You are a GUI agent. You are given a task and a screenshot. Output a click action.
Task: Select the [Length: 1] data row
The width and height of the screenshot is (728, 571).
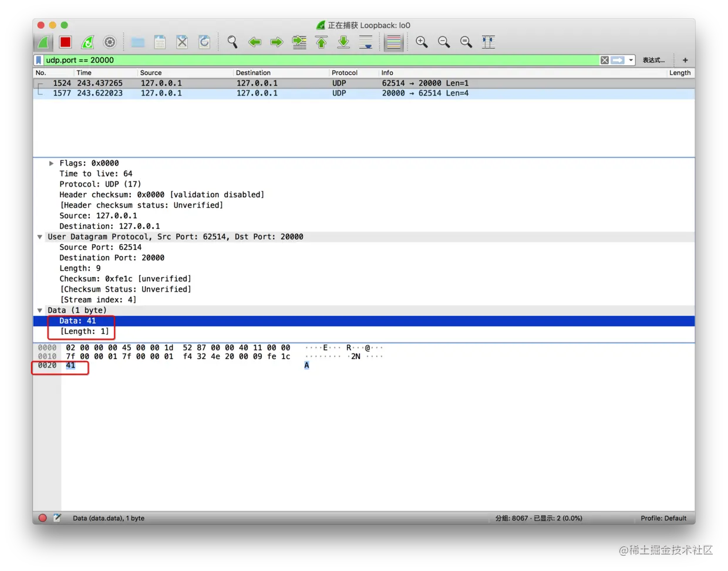point(364,332)
